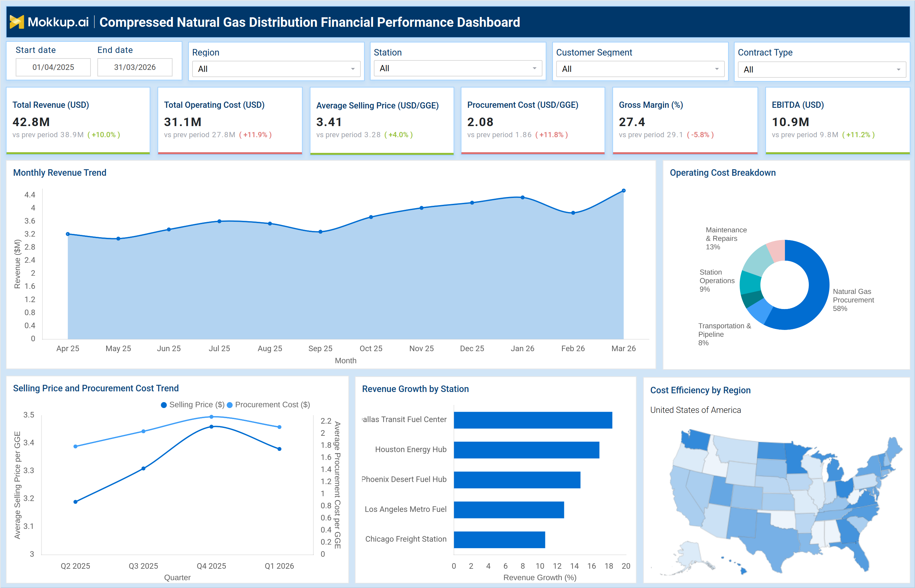915x588 pixels.
Task: Click the Phoenix Desert Fuel Hub bar
Action: coord(517,480)
